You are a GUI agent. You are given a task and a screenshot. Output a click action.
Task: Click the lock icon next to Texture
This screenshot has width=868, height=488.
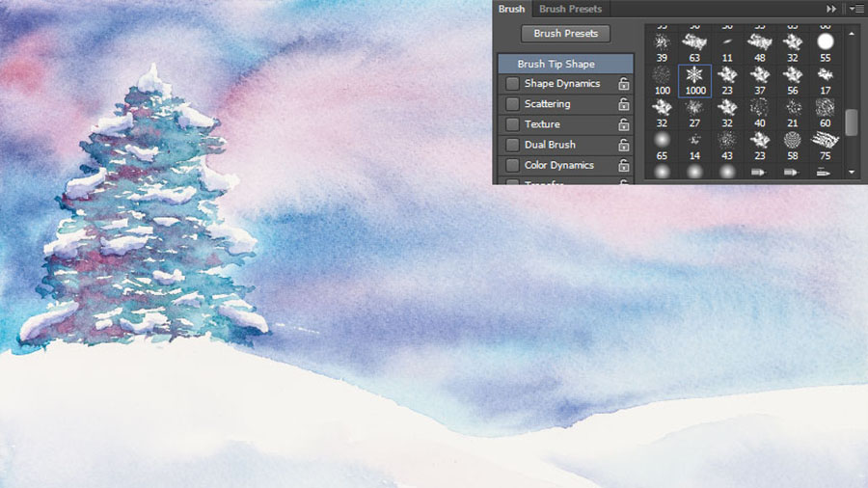click(x=624, y=124)
